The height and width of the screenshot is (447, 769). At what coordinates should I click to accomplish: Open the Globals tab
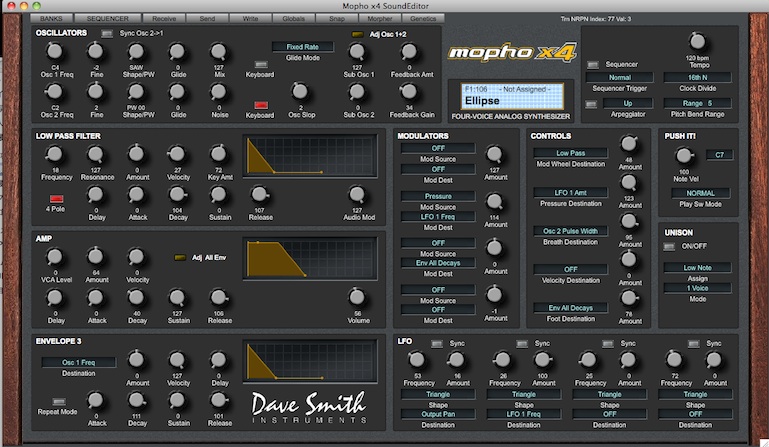click(293, 19)
